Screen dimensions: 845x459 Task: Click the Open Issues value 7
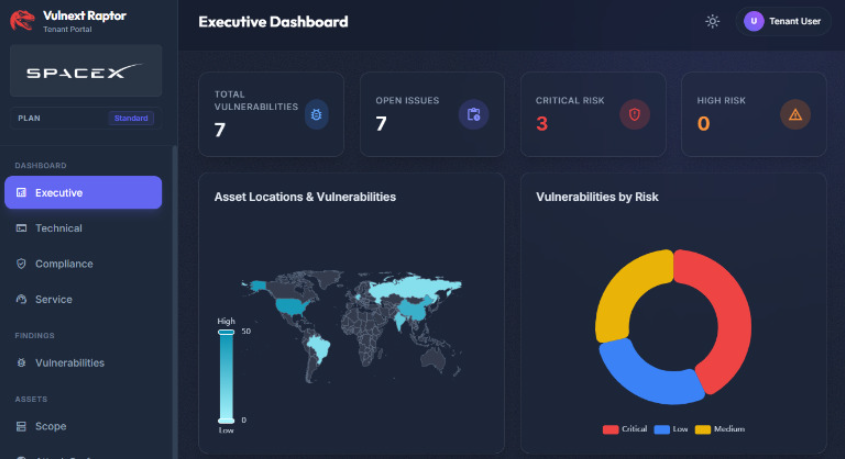click(381, 124)
